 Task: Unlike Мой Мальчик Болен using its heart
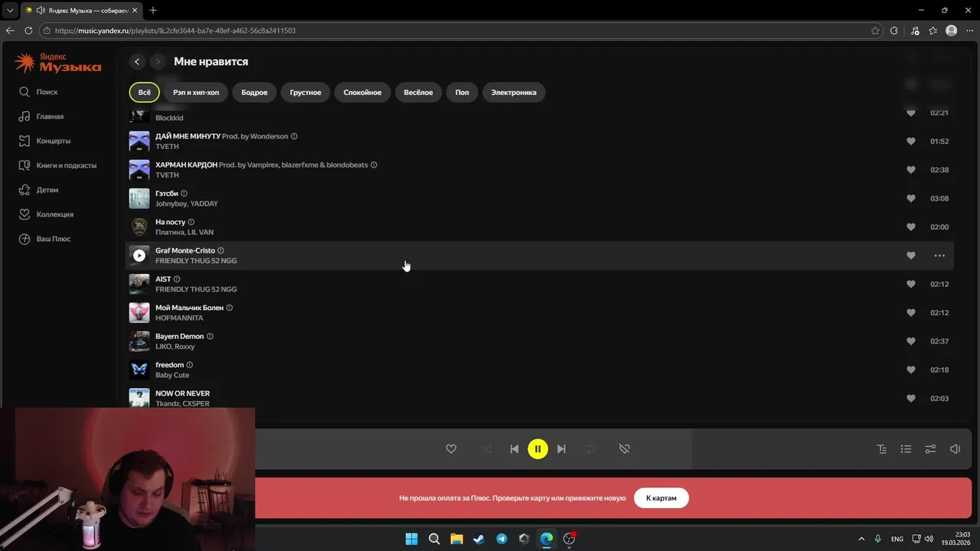coord(911,313)
